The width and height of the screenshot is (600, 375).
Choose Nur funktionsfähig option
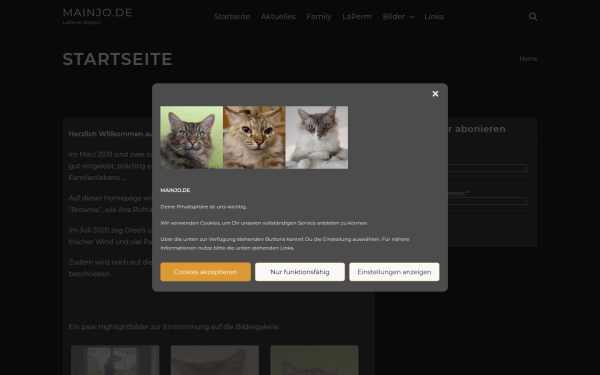[300, 272]
